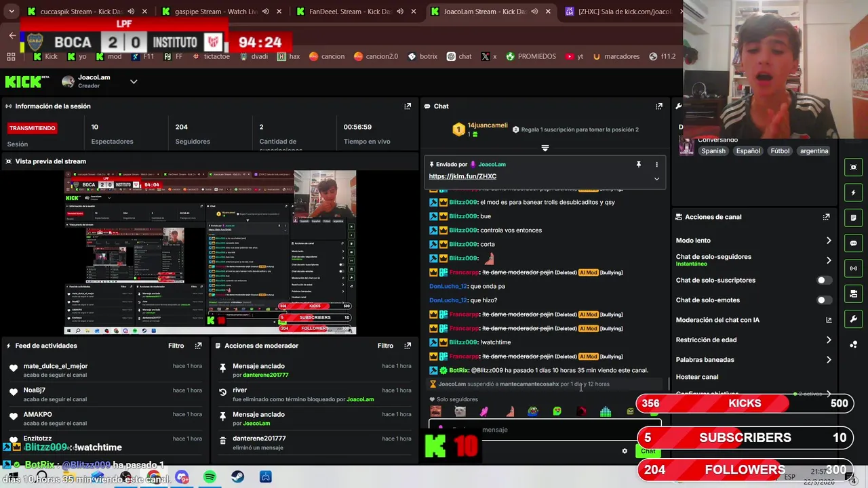The height and width of the screenshot is (488, 868).
Task: Collapse the chat leaderboard arrow
Action: pyautogui.click(x=545, y=148)
